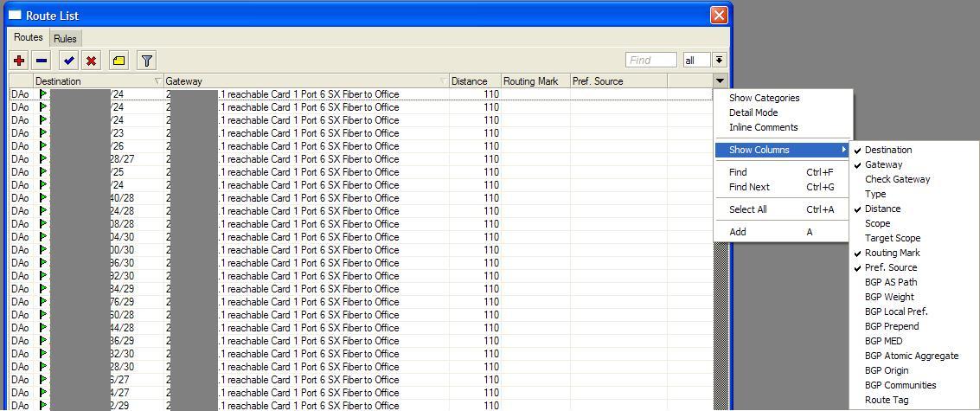The image size is (980, 411).
Task: Click the red plus Add route icon
Action: coord(19,61)
